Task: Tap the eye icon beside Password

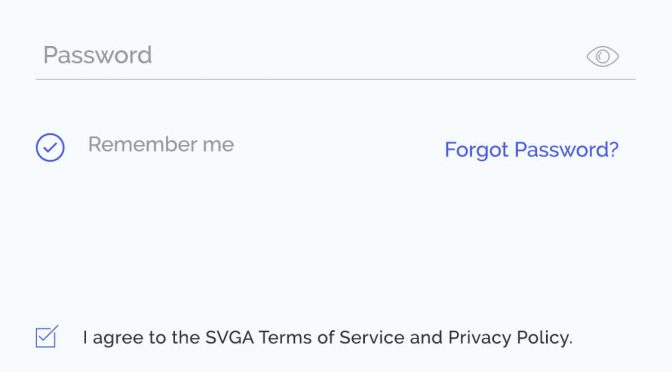Action: point(603,56)
